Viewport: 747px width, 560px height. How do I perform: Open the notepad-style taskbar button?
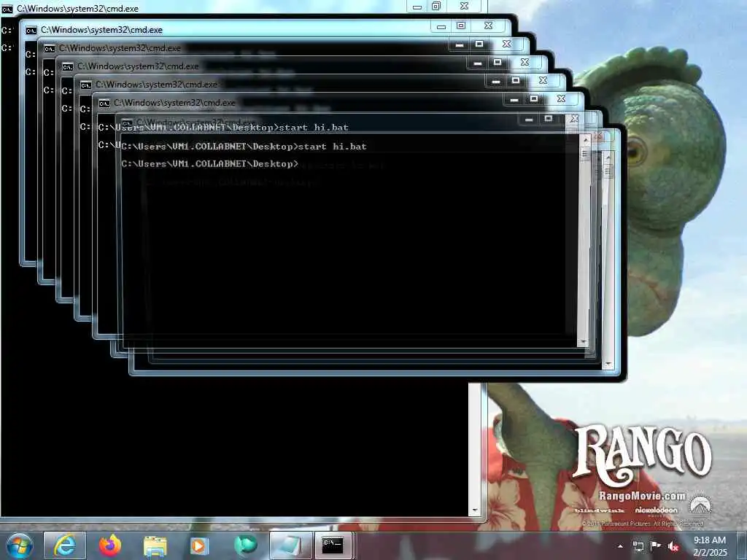290,545
